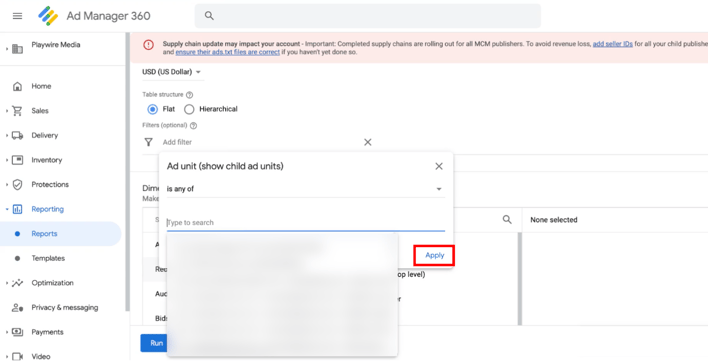Follow 'ensure their ads.txt files are correct' link
Screen dimensions: 708x361
tap(228, 52)
